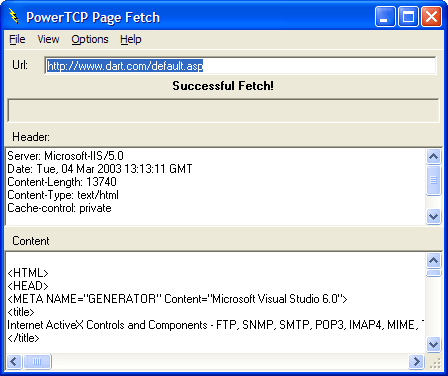This screenshot has width=448, height=376.
Task: Click the PowerTCP lightning bolt title icon
Action: pyautogui.click(x=14, y=17)
